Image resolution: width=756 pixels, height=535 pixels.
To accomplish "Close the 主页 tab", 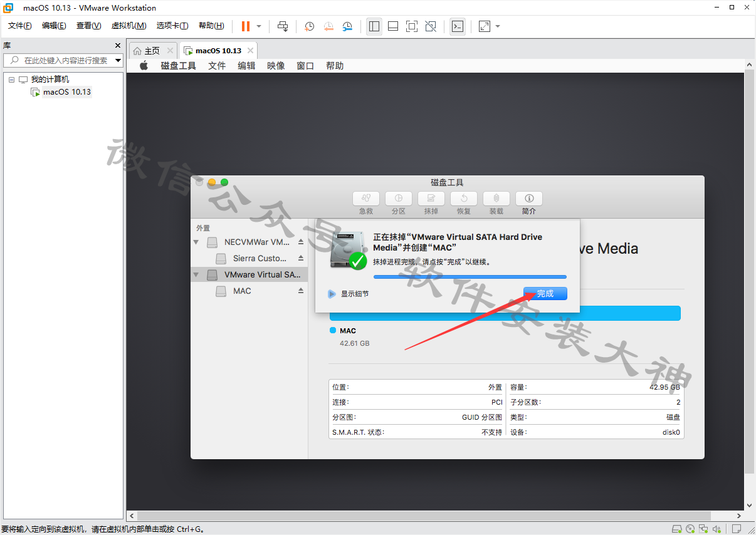I will pyautogui.click(x=170, y=51).
